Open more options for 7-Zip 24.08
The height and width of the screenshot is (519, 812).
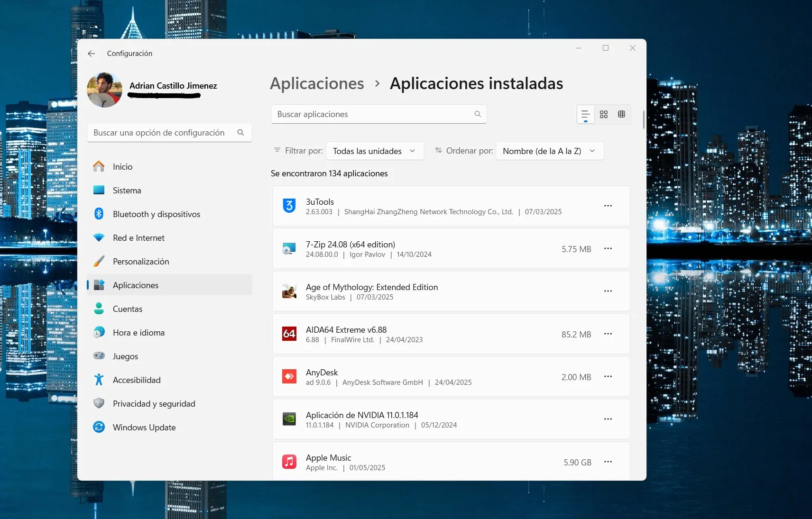click(x=608, y=248)
